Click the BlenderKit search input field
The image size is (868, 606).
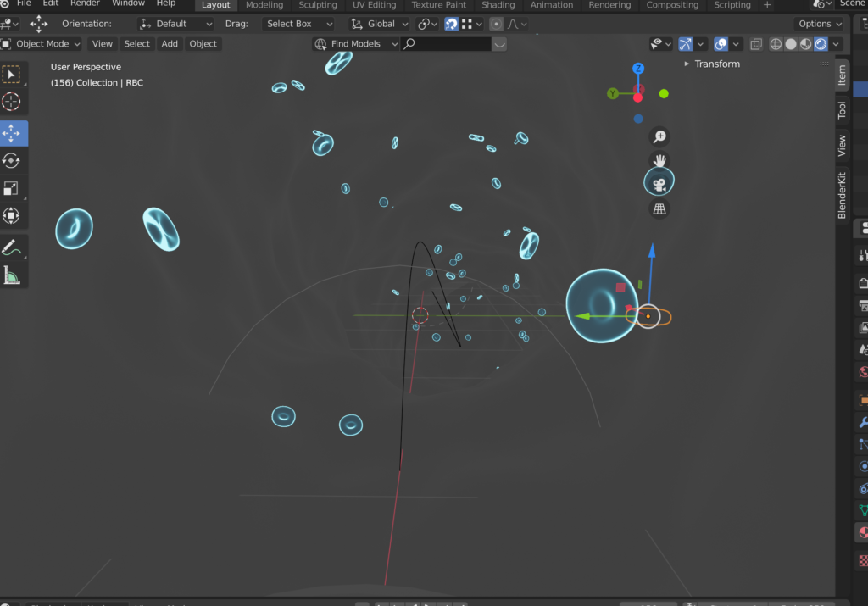(x=446, y=44)
